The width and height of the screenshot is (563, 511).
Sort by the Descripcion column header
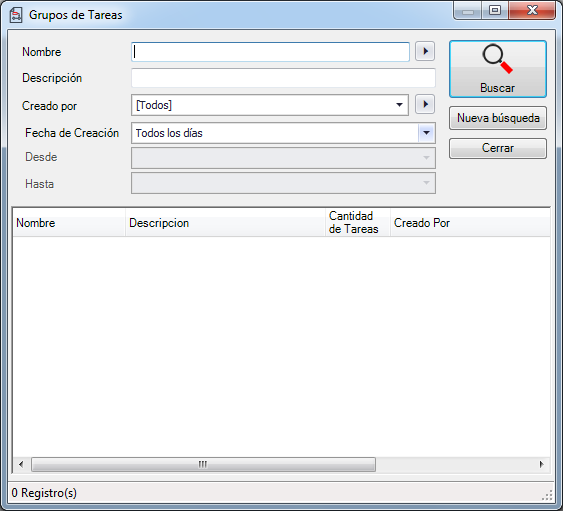click(x=225, y=223)
